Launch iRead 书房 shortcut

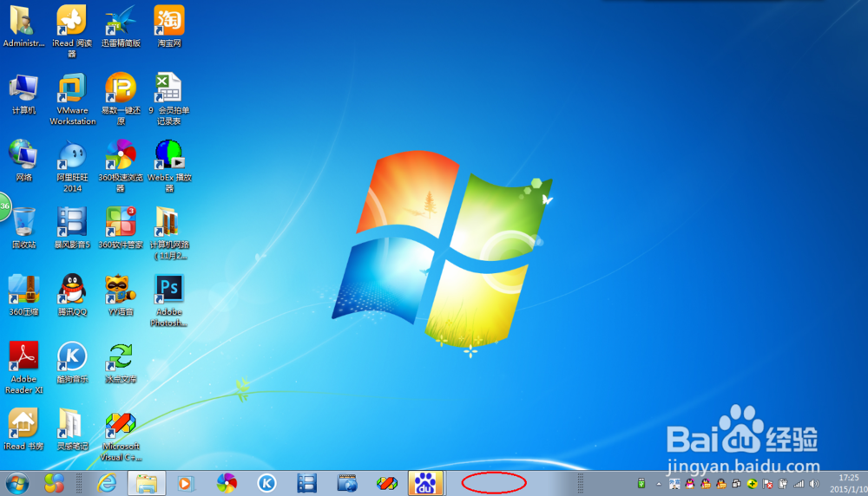(x=23, y=429)
